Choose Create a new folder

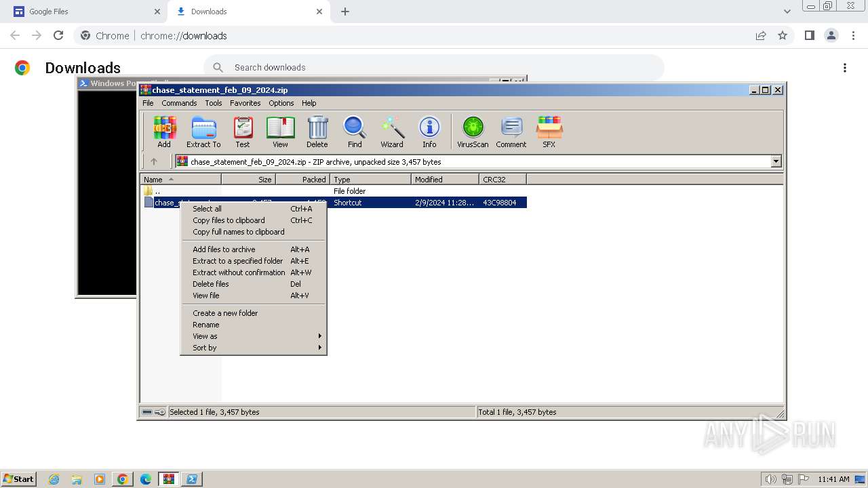point(253,313)
